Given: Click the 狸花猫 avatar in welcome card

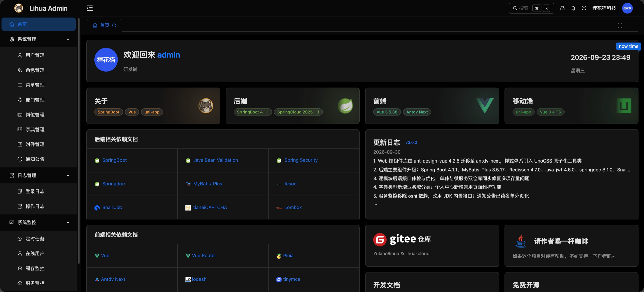Looking at the screenshot, I should coord(106,60).
